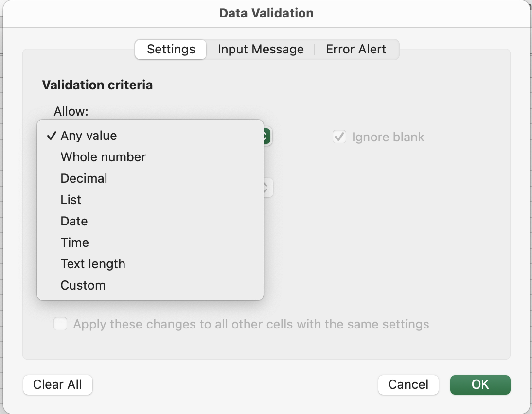Switch to the Error Alert tab
Viewport: 532px width, 414px height.
[356, 49]
